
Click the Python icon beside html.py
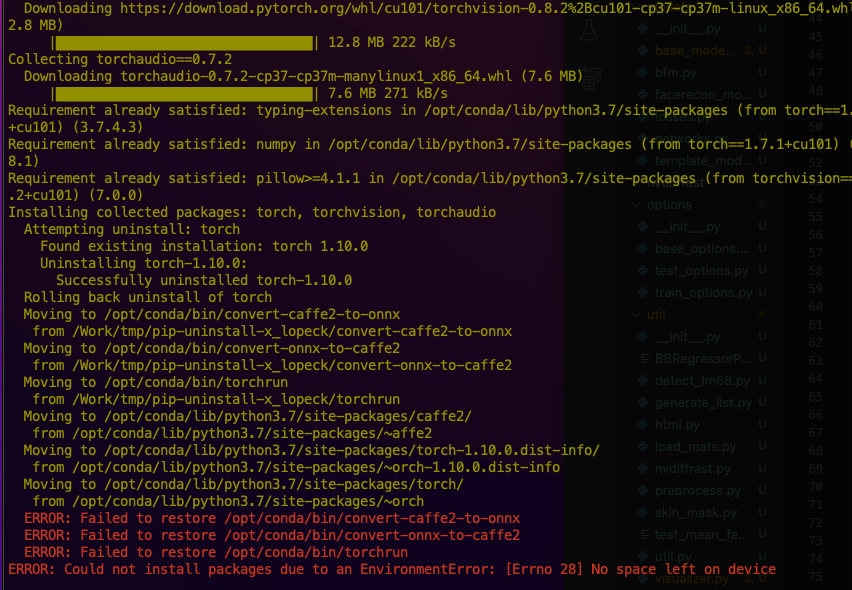[642, 425]
